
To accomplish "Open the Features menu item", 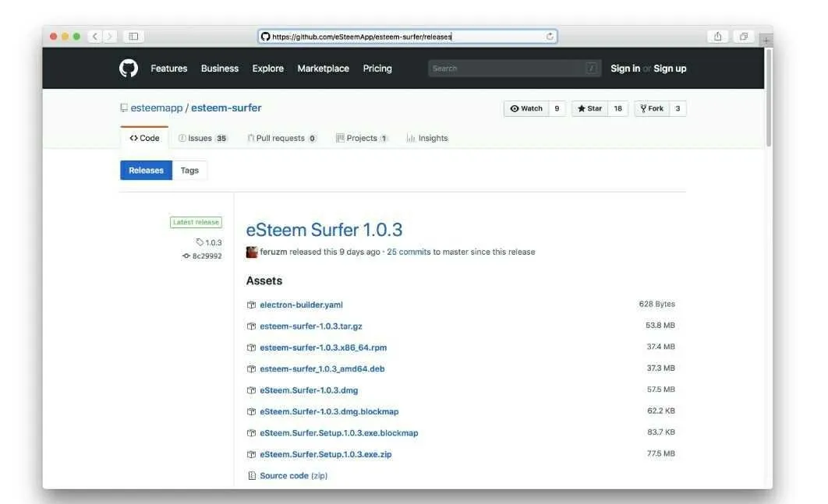I will click(x=169, y=69).
